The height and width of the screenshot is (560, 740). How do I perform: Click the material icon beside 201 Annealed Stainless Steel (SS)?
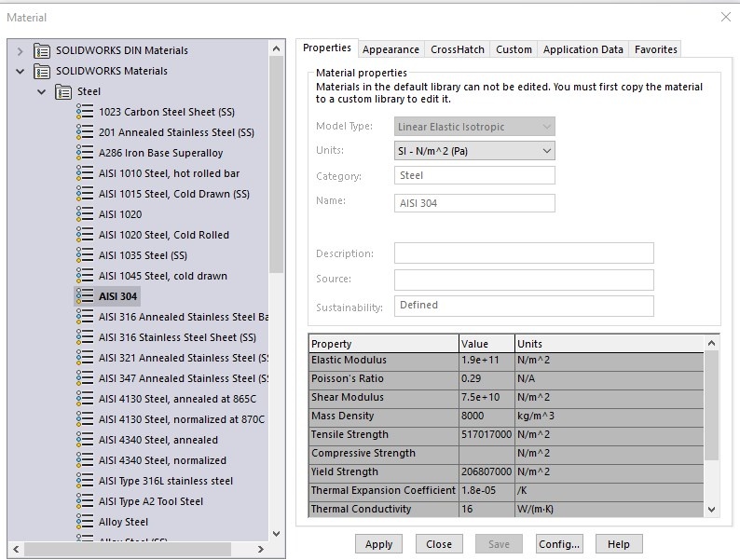coord(85,132)
